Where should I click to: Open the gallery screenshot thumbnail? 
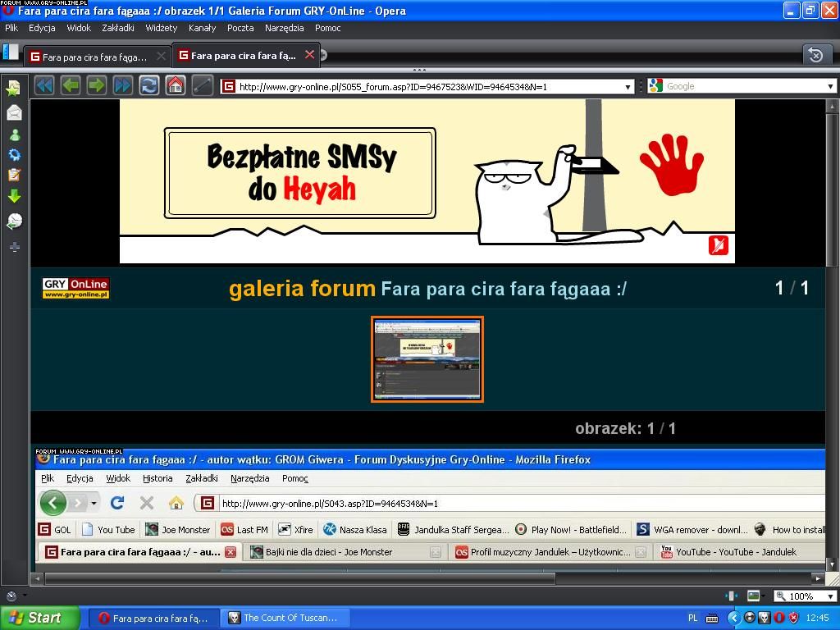point(427,359)
